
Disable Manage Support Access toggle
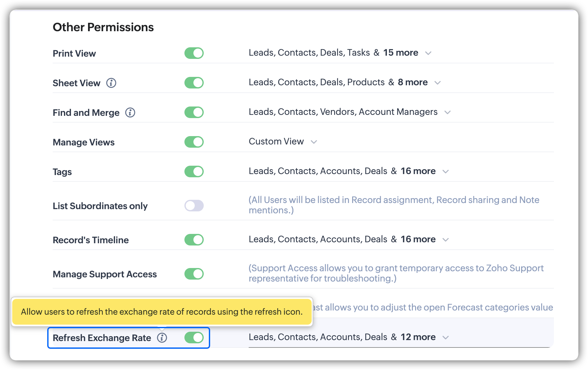point(194,274)
